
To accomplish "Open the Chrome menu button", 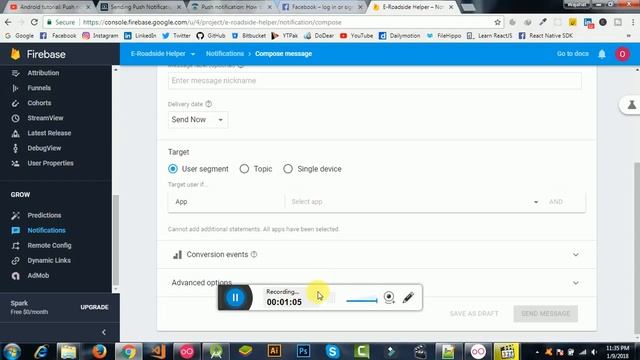I will click(x=633, y=22).
